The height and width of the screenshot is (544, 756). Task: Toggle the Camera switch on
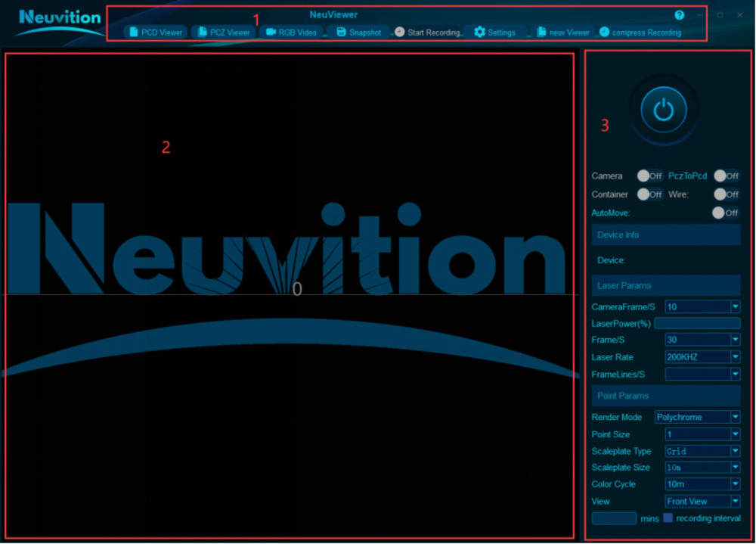tap(649, 176)
